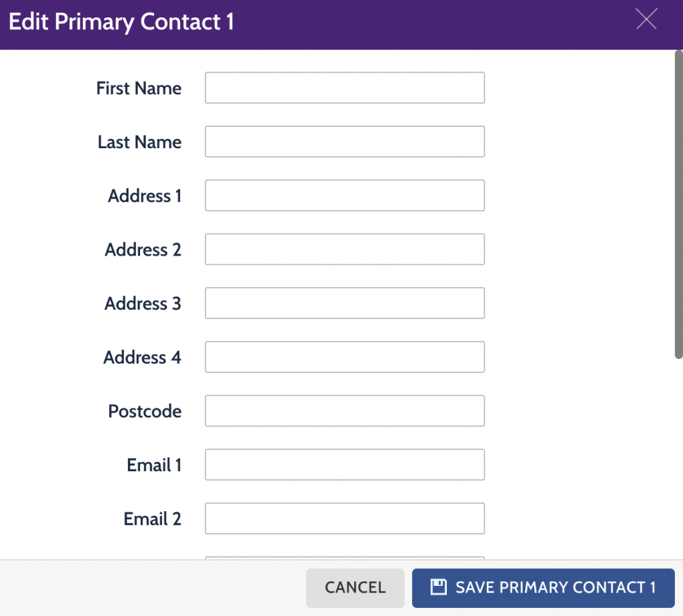Click into the Email 2 field

(x=345, y=519)
